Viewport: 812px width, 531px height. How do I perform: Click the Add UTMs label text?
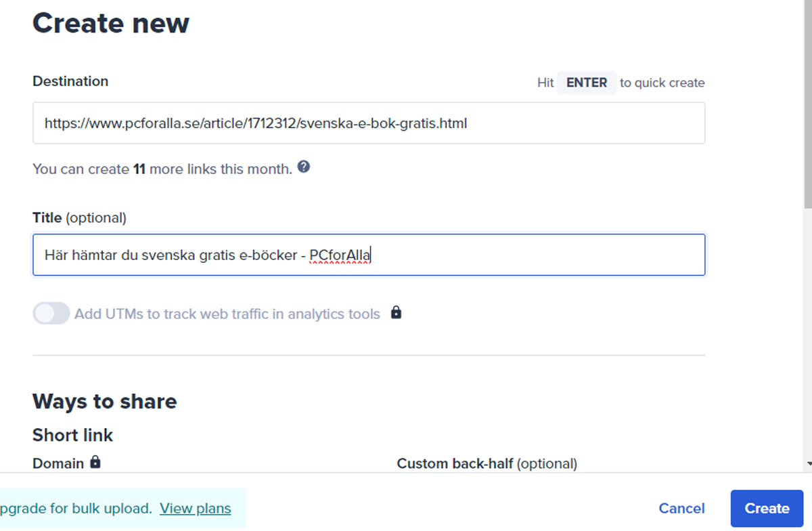(227, 314)
